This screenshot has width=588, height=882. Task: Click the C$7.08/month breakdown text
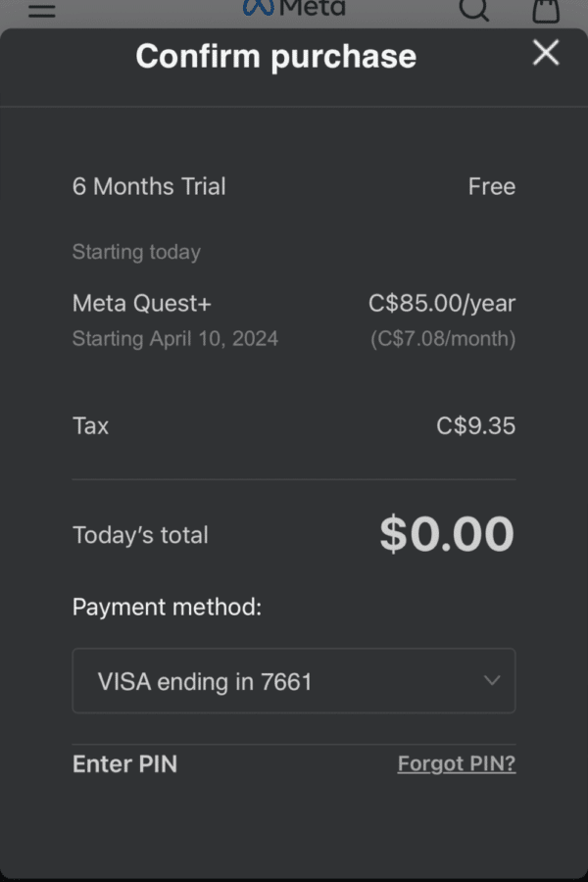click(x=443, y=339)
